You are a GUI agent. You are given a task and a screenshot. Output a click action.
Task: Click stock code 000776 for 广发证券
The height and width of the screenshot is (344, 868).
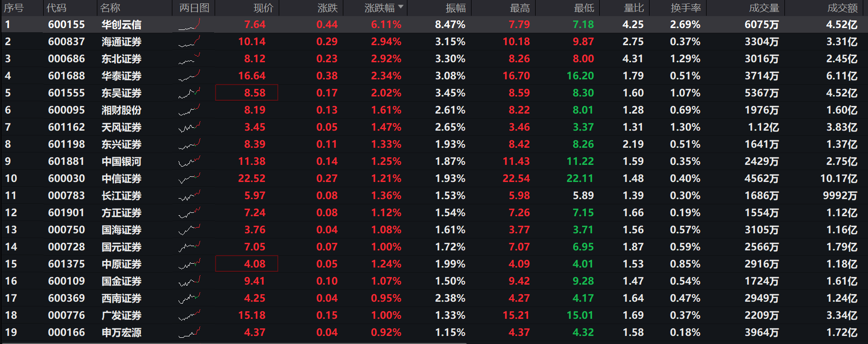tap(66, 315)
